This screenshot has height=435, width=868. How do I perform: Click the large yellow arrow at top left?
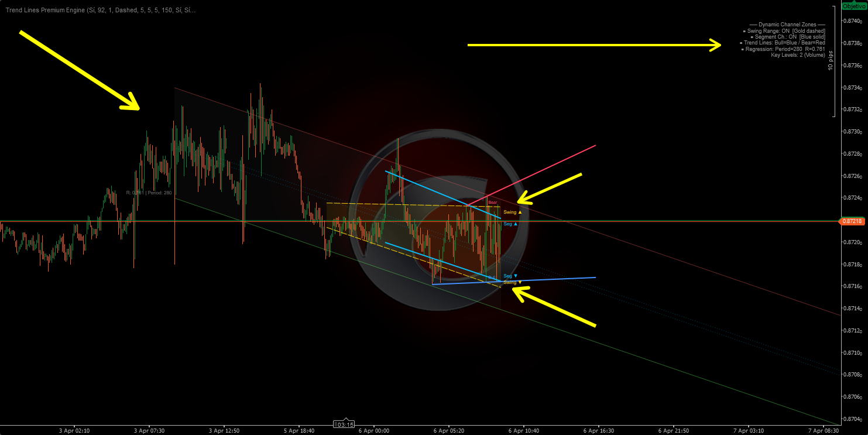pyautogui.click(x=79, y=70)
